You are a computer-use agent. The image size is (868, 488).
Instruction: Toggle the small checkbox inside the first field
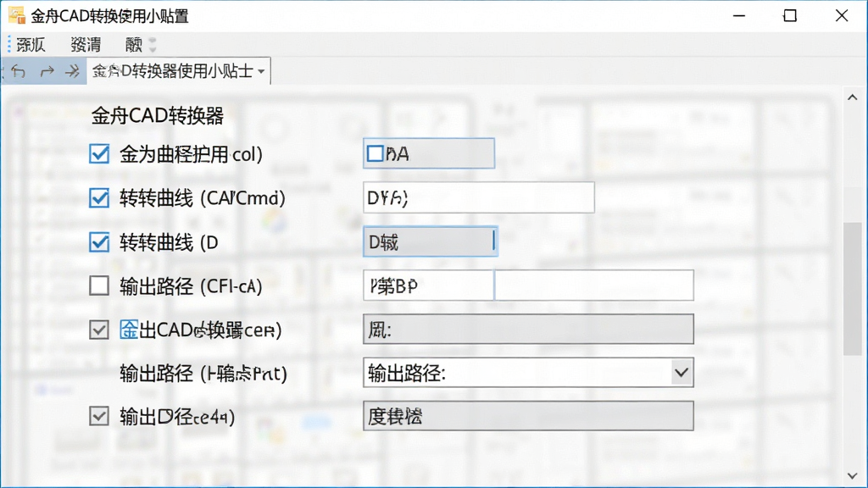click(x=375, y=153)
